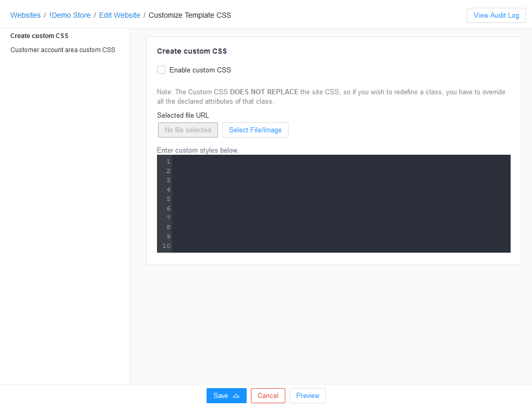Click the No file selected field

point(188,130)
